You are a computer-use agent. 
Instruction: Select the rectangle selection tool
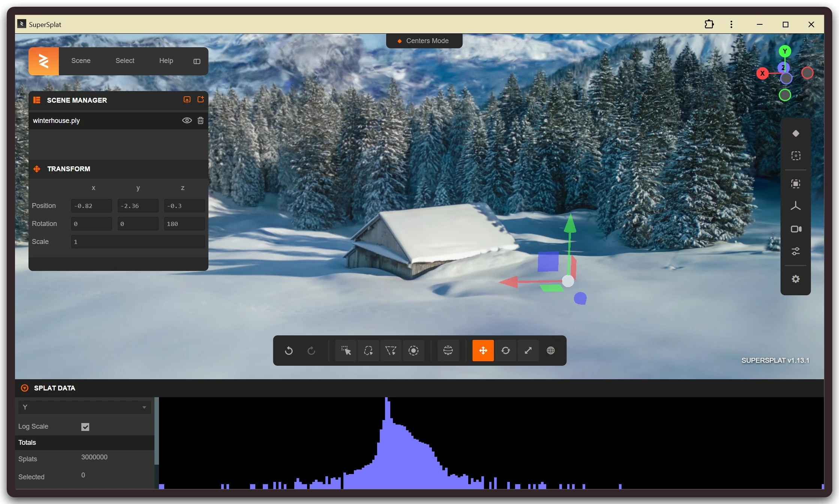346,350
